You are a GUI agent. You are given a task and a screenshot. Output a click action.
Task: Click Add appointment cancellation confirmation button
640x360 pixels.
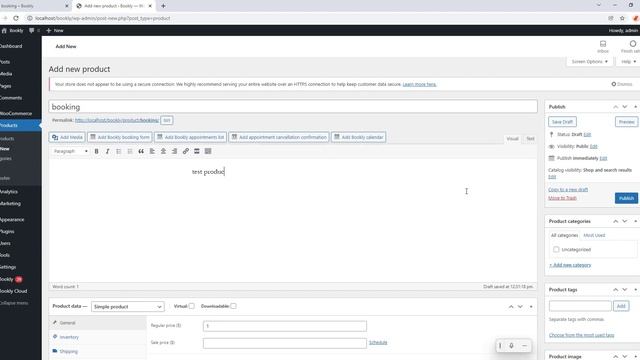point(279,137)
